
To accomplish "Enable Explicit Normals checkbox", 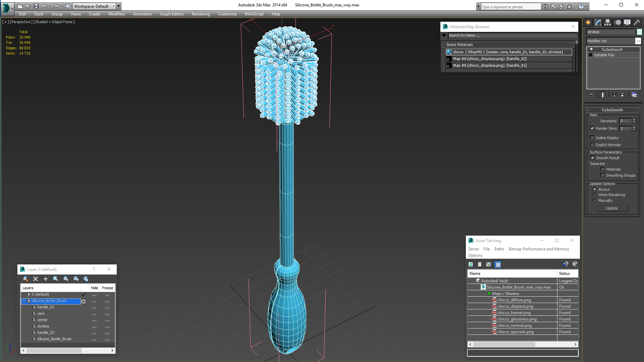I will [x=592, y=145].
